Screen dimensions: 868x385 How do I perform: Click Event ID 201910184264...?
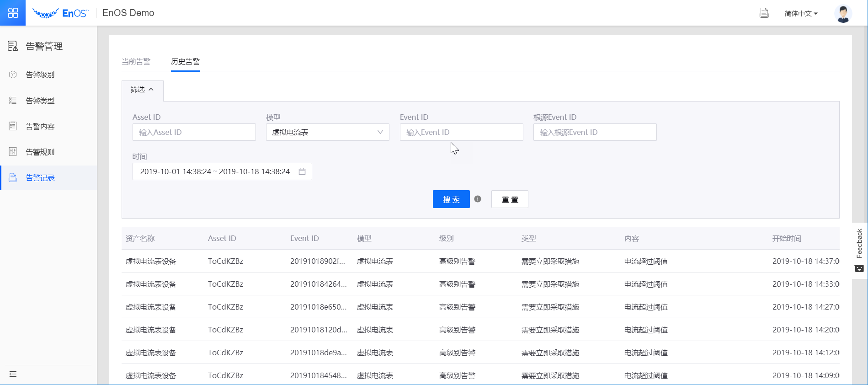tap(319, 284)
